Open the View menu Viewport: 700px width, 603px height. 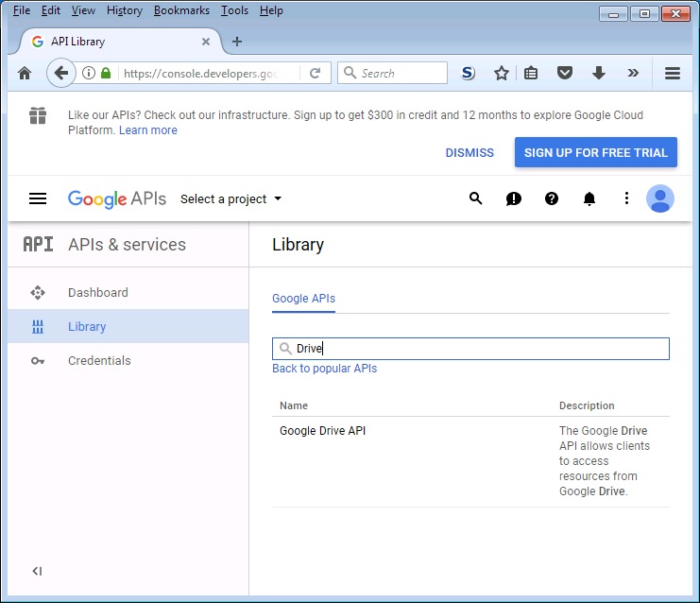(x=83, y=10)
